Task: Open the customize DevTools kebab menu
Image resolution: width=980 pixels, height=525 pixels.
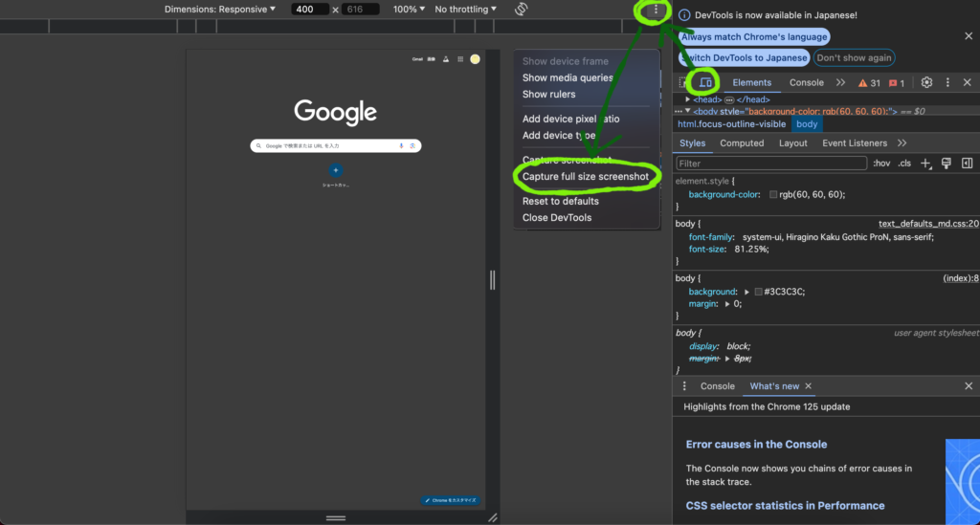Action: [947, 82]
